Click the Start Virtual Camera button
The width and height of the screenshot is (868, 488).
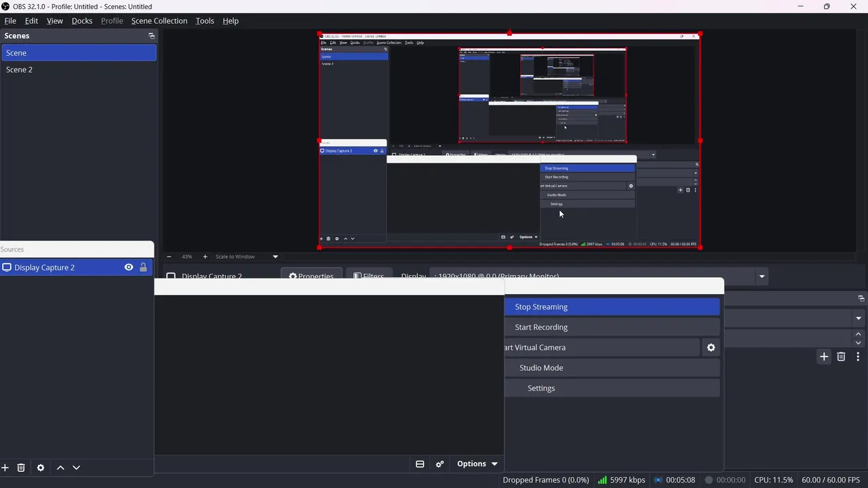tap(602, 348)
